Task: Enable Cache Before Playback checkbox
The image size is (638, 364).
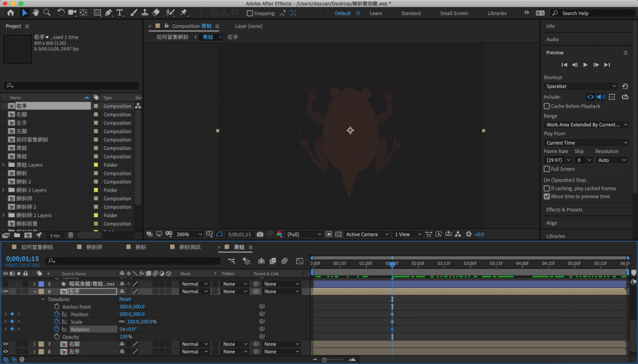Action: (546, 106)
